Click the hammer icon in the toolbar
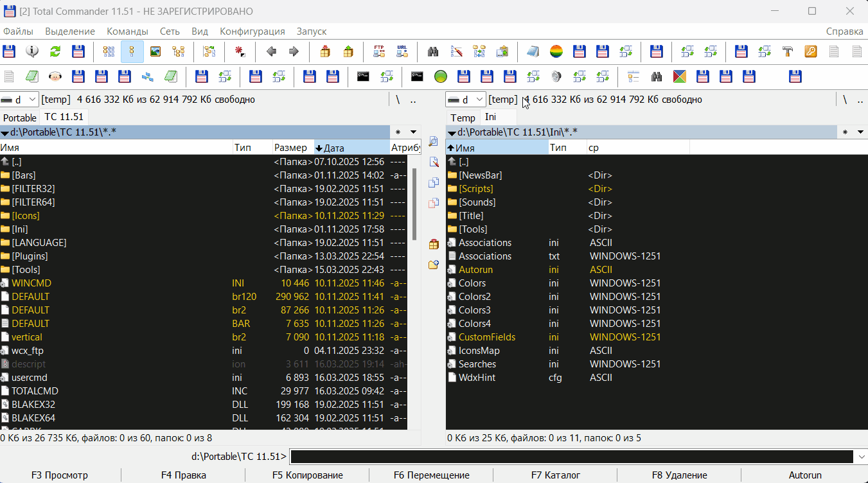868x483 pixels. click(x=788, y=51)
